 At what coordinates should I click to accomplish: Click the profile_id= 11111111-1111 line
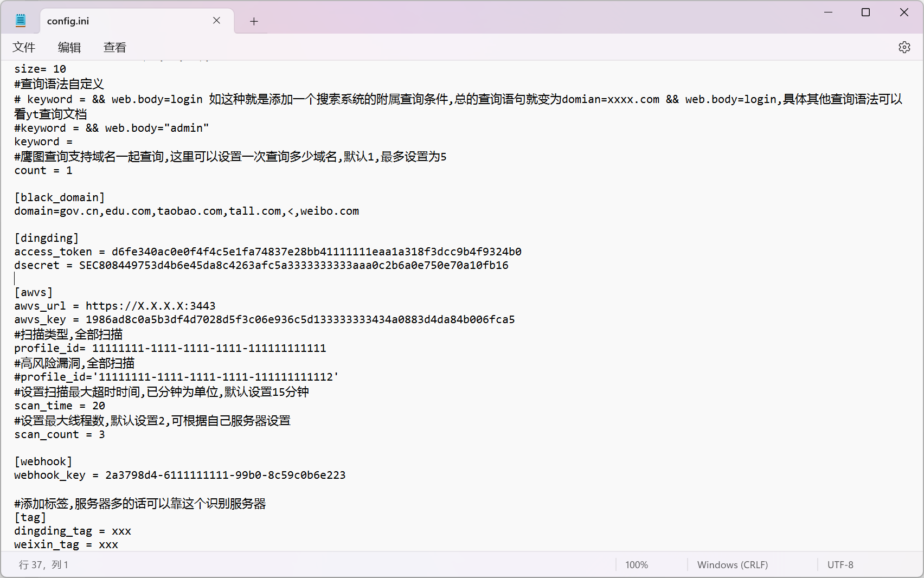(x=170, y=348)
